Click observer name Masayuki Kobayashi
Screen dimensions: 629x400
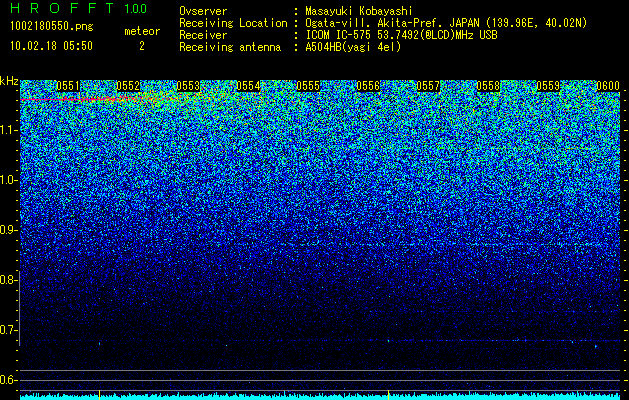point(359,11)
